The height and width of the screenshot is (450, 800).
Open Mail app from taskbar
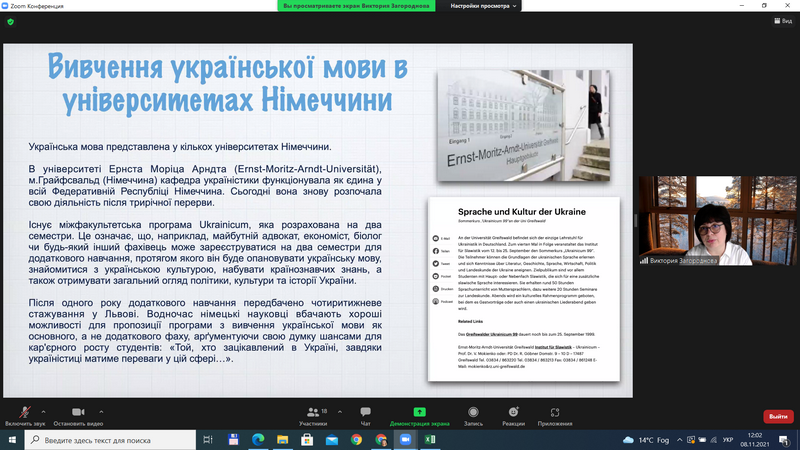click(x=332, y=440)
